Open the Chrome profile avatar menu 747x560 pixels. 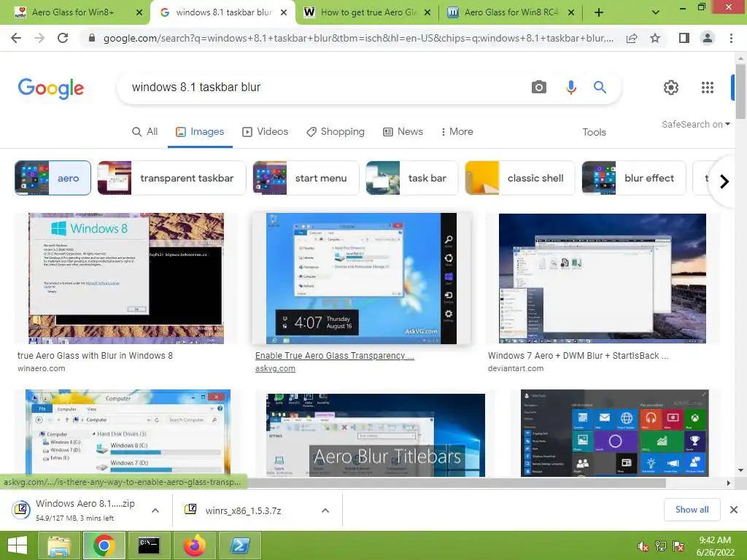tap(708, 38)
